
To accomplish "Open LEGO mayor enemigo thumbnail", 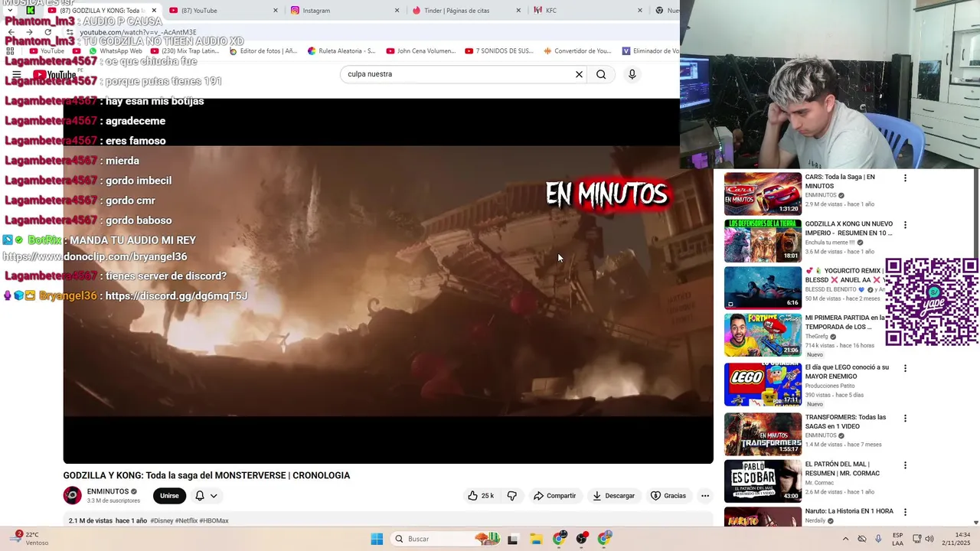I will click(x=763, y=384).
